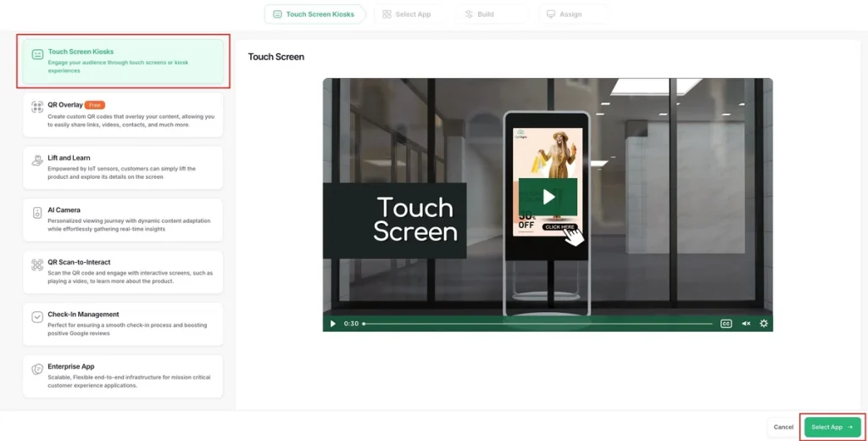Viewport: 868px width, 441px height.
Task: Unmute the video with speaker icon
Action: pos(746,323)
